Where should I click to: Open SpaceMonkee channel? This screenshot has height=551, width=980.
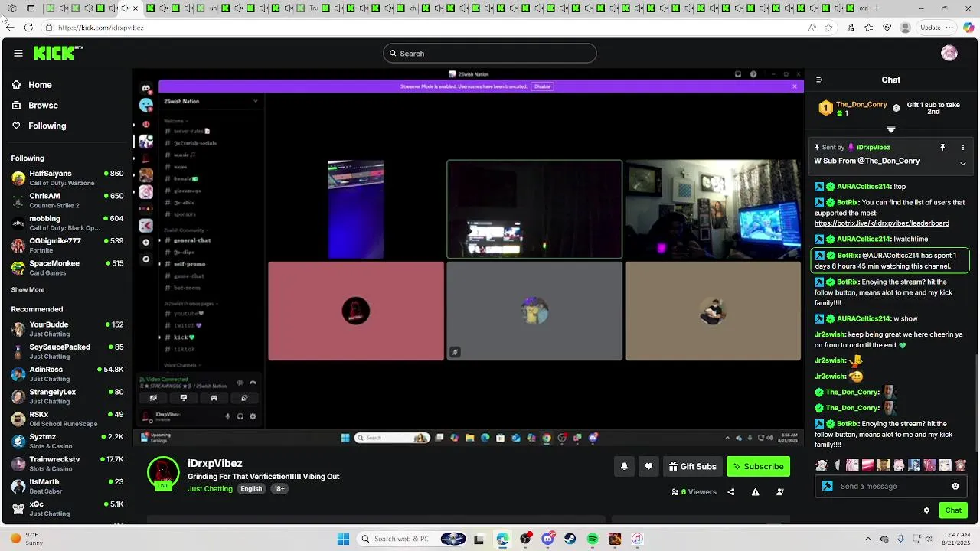click(67, 268)
